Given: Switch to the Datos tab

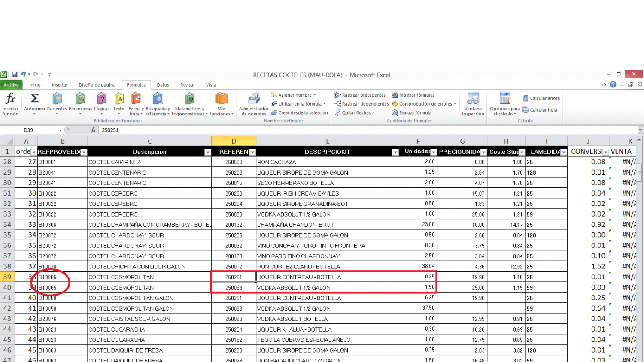Looking at the screenshot, I should [x=163, y=85].
